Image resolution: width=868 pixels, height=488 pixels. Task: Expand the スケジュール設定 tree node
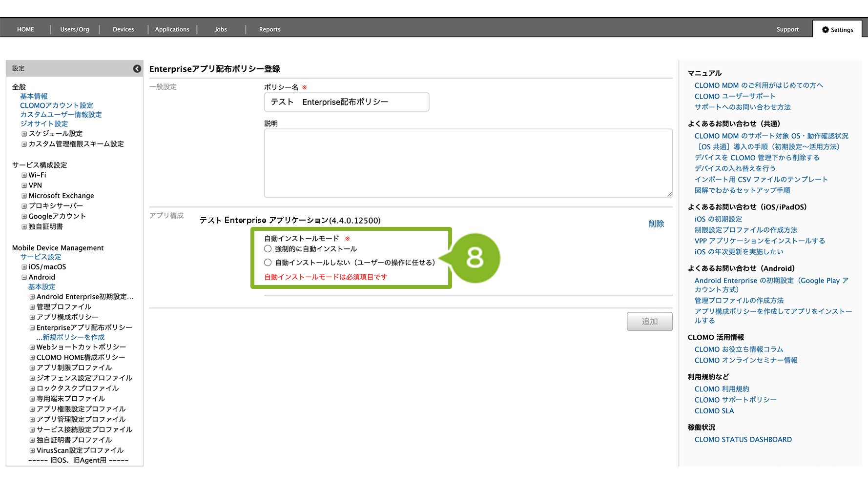pyautogui.click(x=24, y=134)
